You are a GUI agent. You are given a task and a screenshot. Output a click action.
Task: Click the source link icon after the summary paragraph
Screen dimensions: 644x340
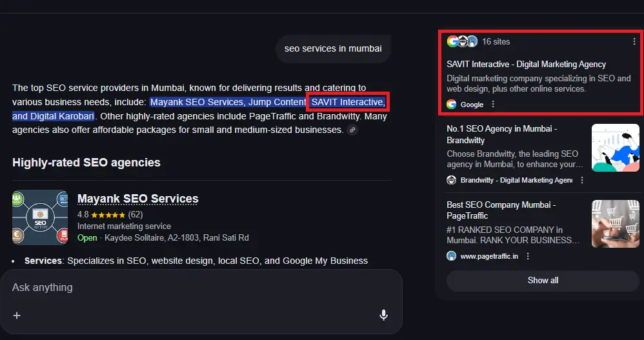352,130
